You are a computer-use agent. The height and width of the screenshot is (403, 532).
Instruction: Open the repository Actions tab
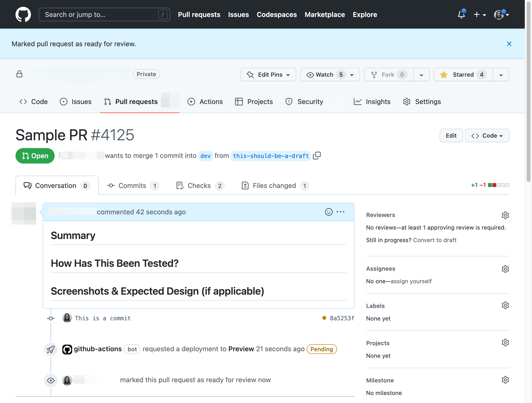pyautogui.click(x=205, y=102)
